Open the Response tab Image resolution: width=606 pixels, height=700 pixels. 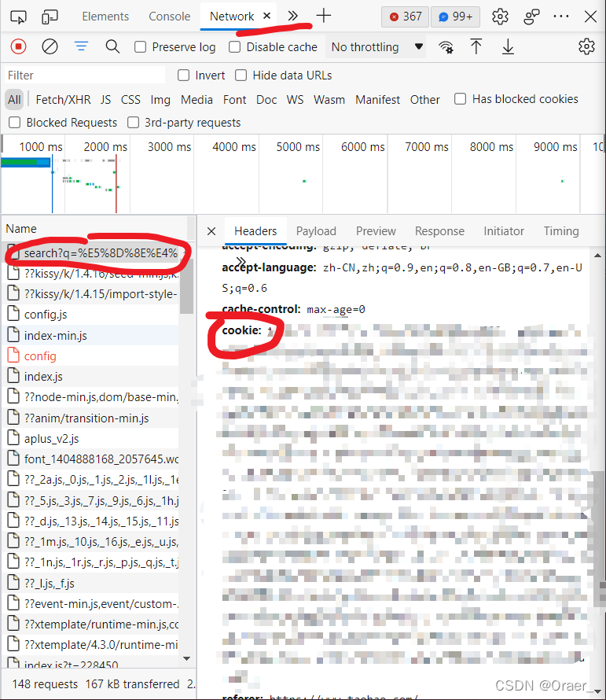tap(439, 230)
